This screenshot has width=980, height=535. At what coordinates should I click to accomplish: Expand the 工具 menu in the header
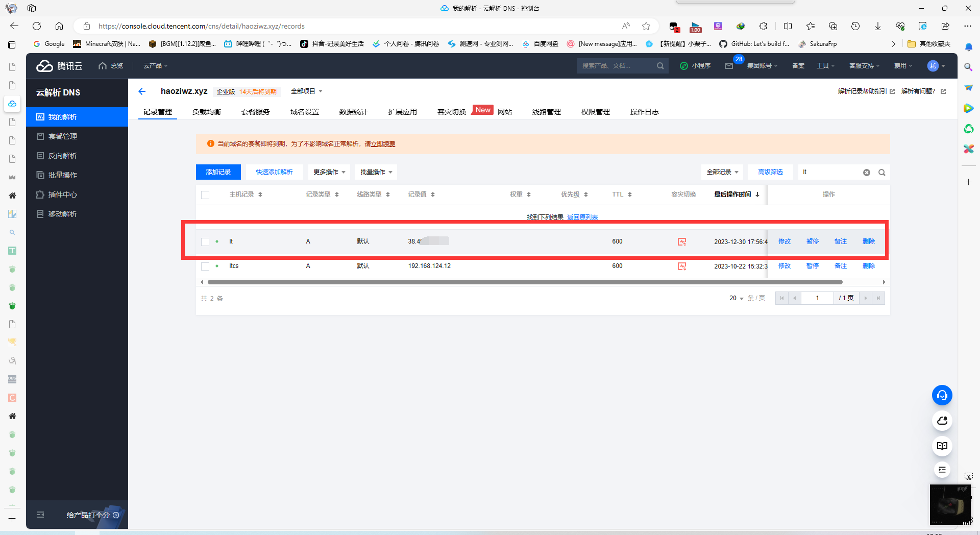[x=825, y=66]
